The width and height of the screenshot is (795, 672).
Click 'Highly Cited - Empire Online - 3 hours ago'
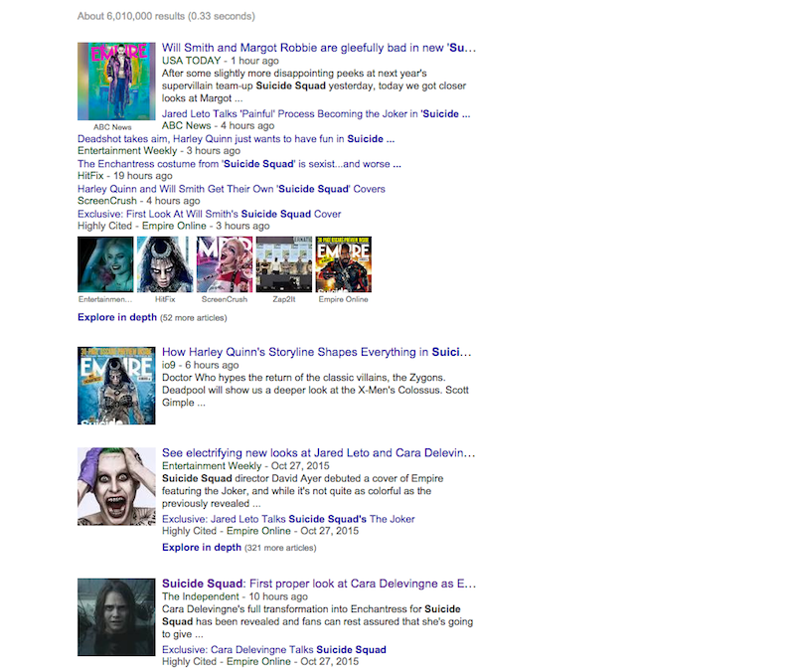tap(174, 226)
